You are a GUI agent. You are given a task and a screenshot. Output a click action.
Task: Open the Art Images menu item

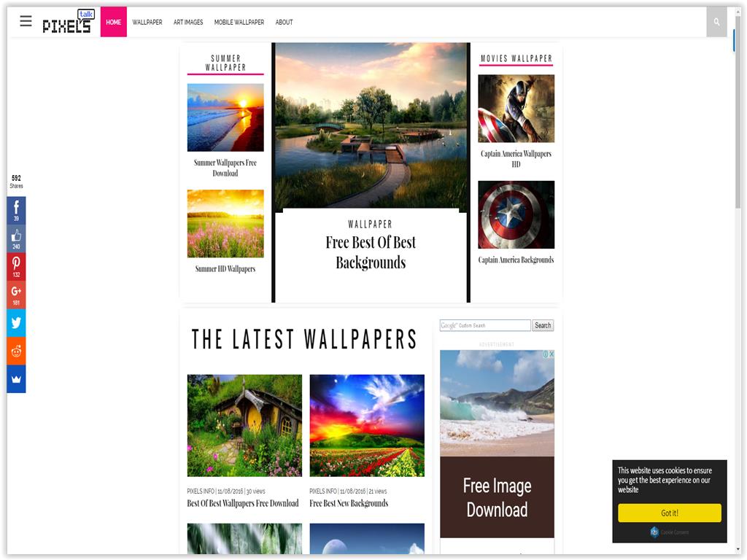pyautogui.click(x=188, y=22)
